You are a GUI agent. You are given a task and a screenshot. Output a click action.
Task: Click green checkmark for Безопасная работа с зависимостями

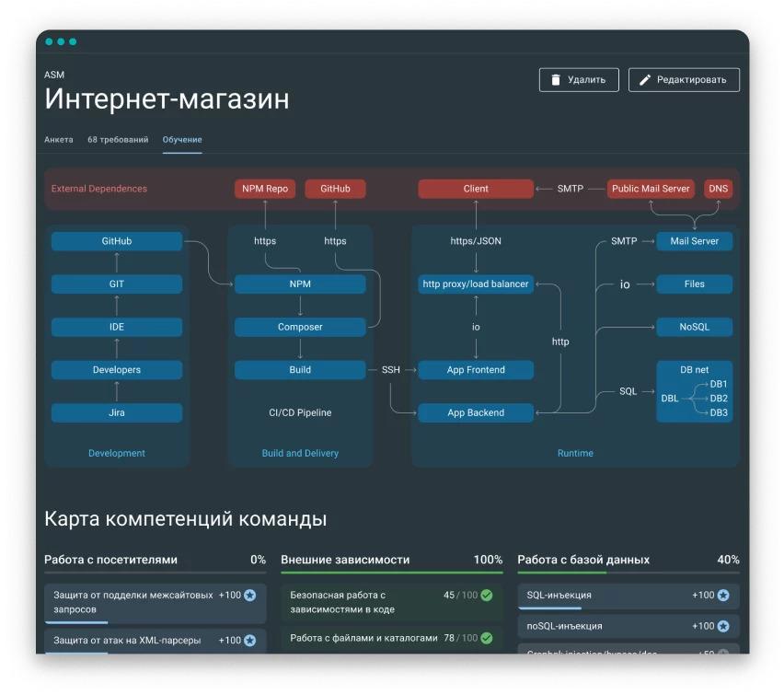click(x=486, y=595)
